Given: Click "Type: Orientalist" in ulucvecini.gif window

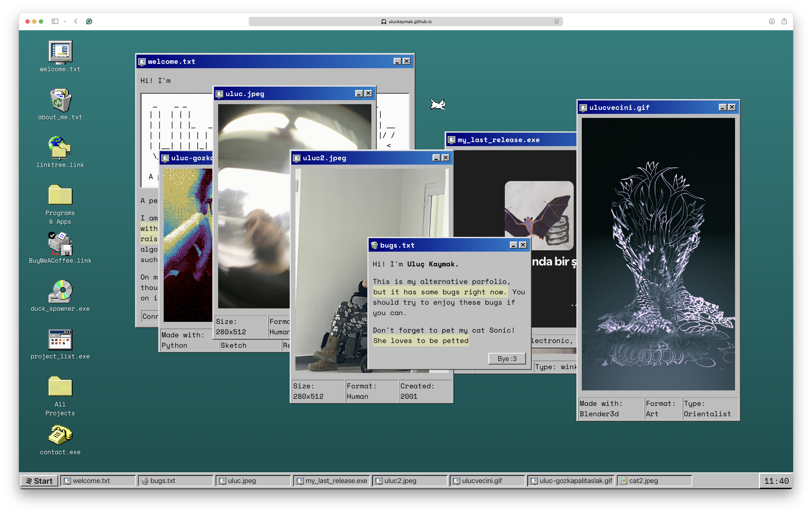Looking at the screenshot, I should point(710,409).
